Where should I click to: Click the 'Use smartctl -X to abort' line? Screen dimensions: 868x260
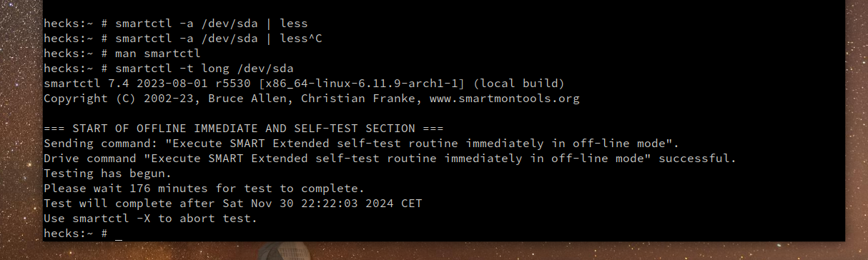(151, 219)
